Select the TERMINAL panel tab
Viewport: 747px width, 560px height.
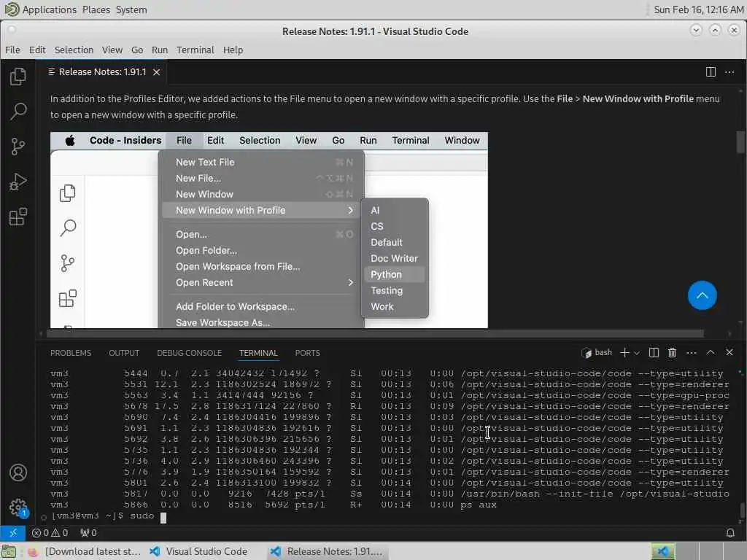pyautogui.click(x=258, y=353)
